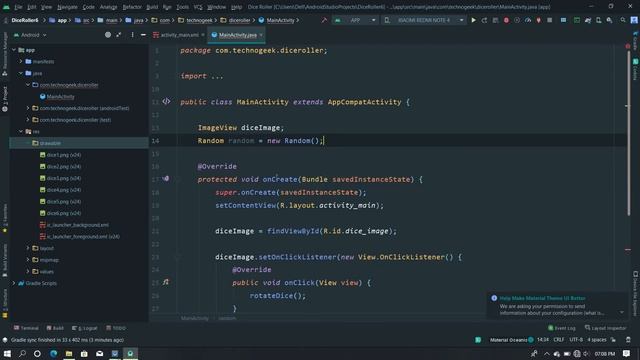
Task: Click the scroll-from-source circle icon in Project panel
Action: 108,35
